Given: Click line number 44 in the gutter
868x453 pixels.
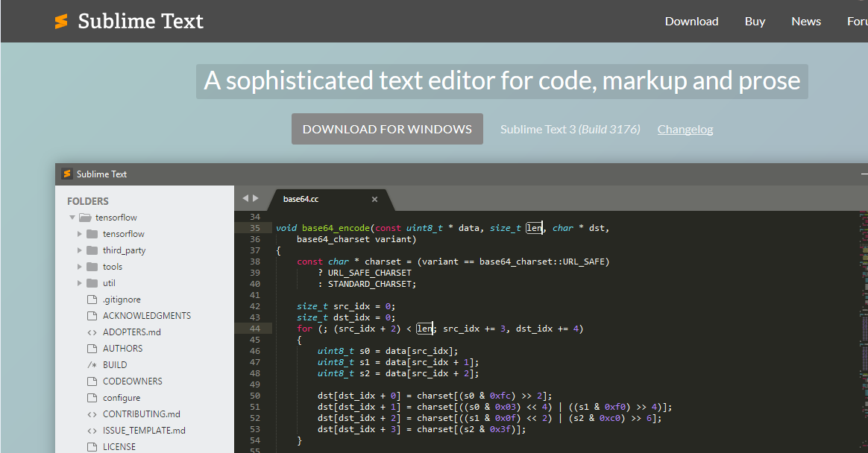Looking at the screenshot, I should (254, 329).
